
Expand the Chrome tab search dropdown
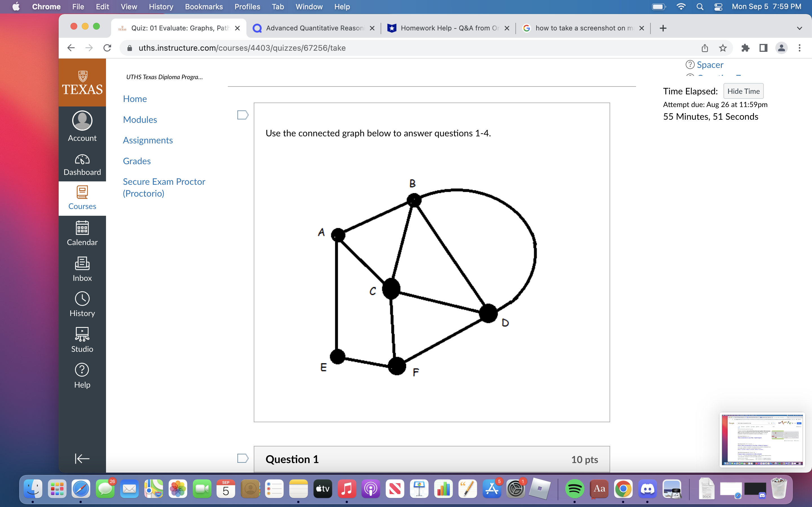(799, 28)
